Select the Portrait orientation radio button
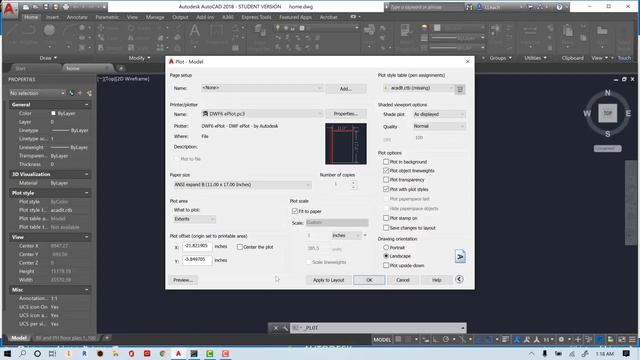 (x=386, y=247)
